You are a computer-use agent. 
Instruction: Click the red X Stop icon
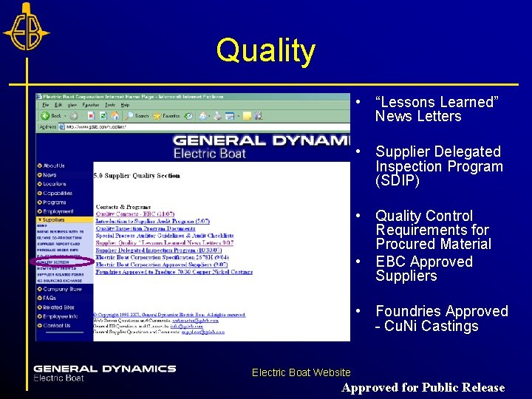(91, 116)
